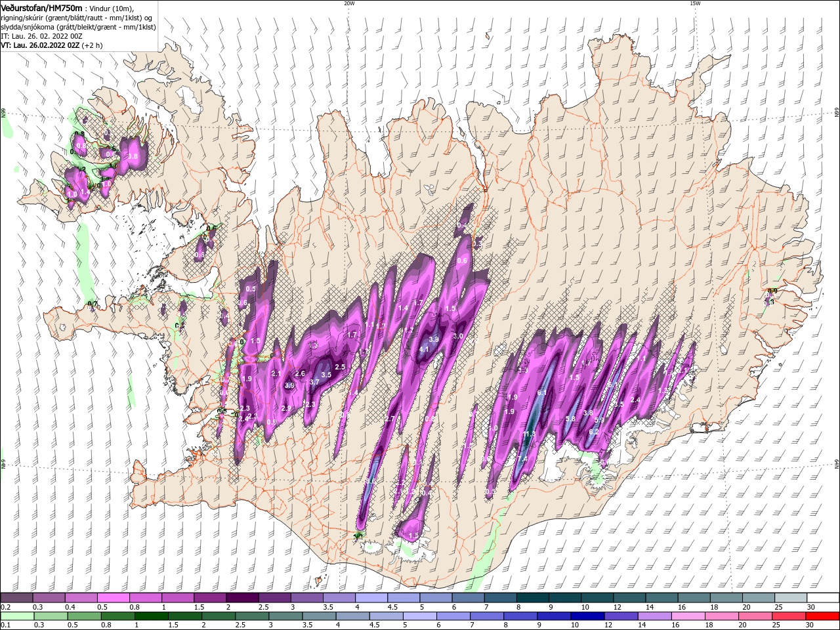Click the 4.1 precipitation value on the map
Image resolution: width=840 pixels, height=630 pixels.
(424, 349)
